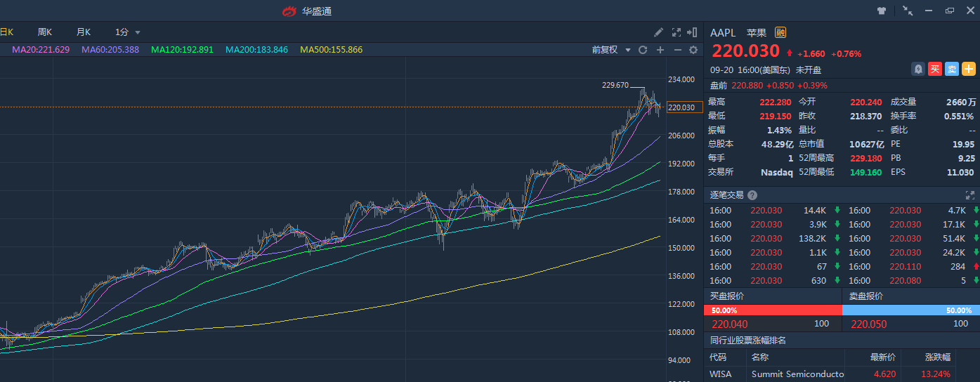The height and width of the screenshot is (382, 980).
Task: Expand the chart to fullscreen
Action: pos(677,32)
